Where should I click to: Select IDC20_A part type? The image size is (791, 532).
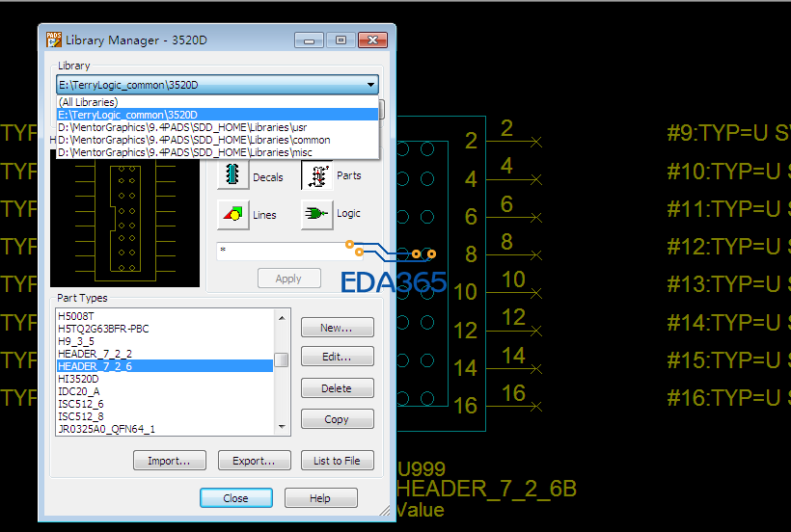pyautogui.click(x=165, y=391)
